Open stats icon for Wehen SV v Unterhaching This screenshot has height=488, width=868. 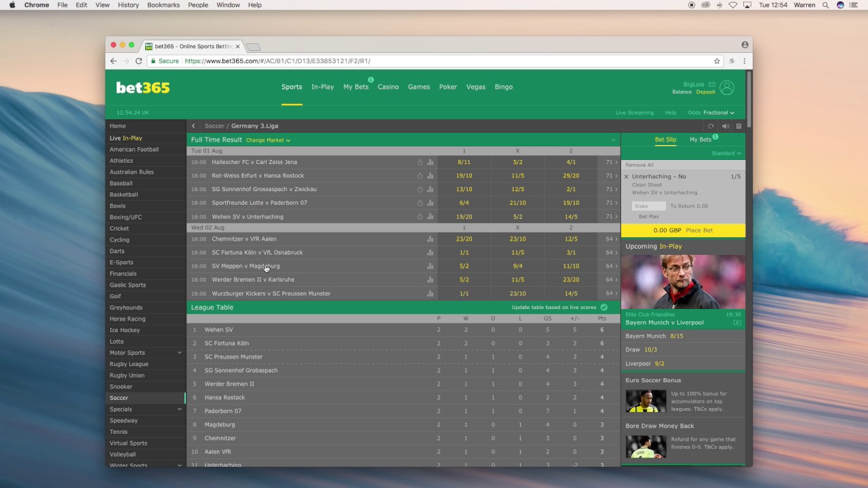tap(430, 217)
